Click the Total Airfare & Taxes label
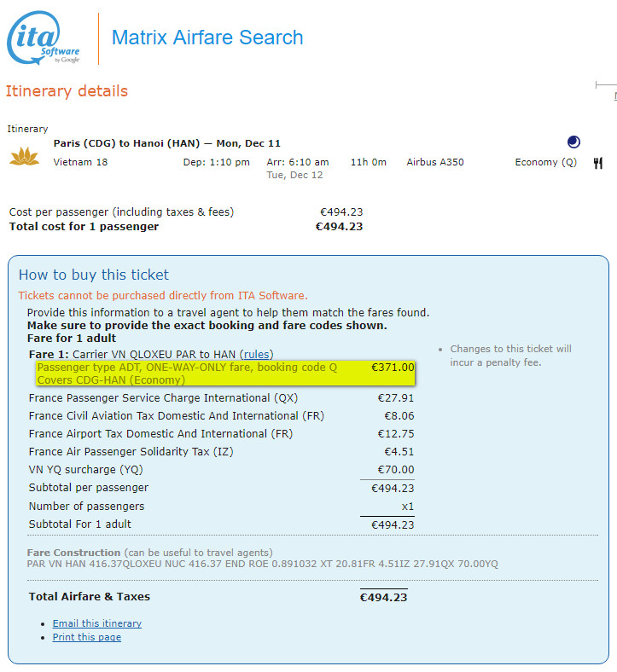 89,597
